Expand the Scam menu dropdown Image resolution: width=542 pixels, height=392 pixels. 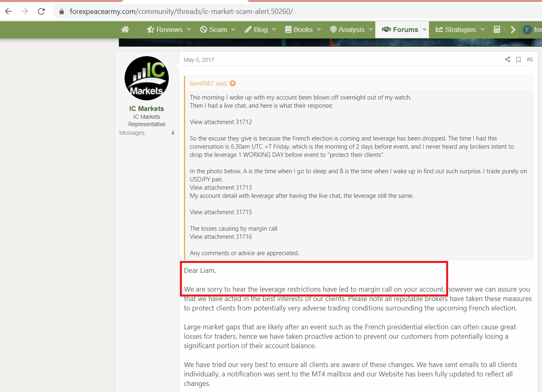coord(234,29)
